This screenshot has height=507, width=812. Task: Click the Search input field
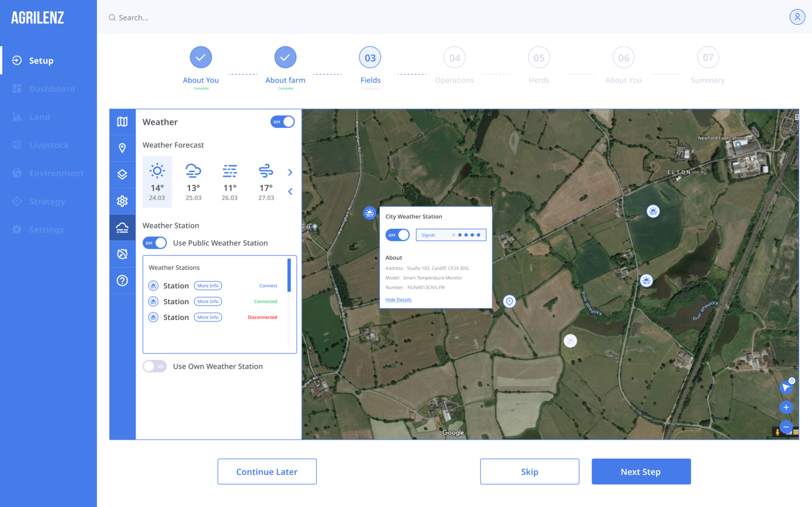pos(290,17)
